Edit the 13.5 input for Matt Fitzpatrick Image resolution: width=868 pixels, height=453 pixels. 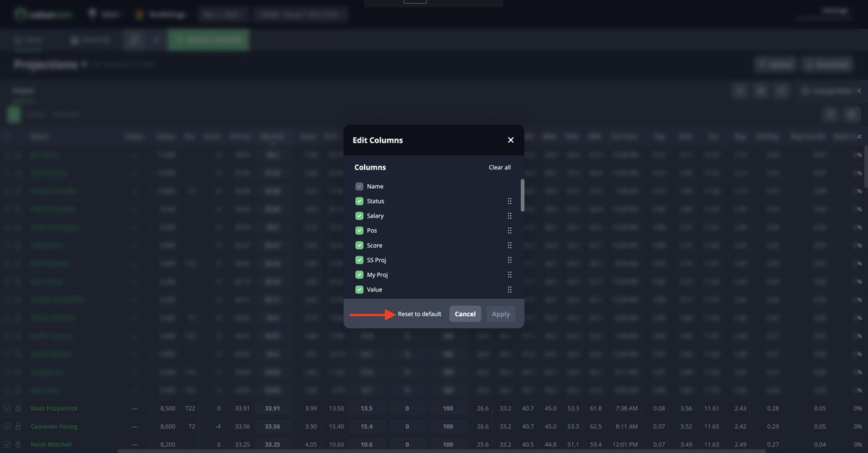[366, 408]
